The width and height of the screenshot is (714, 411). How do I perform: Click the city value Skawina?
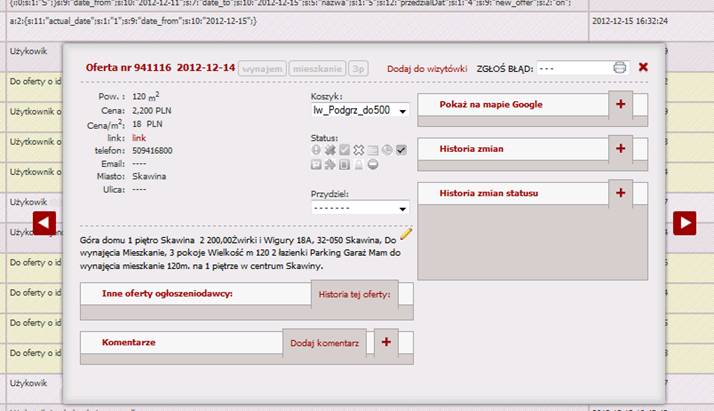149,176
